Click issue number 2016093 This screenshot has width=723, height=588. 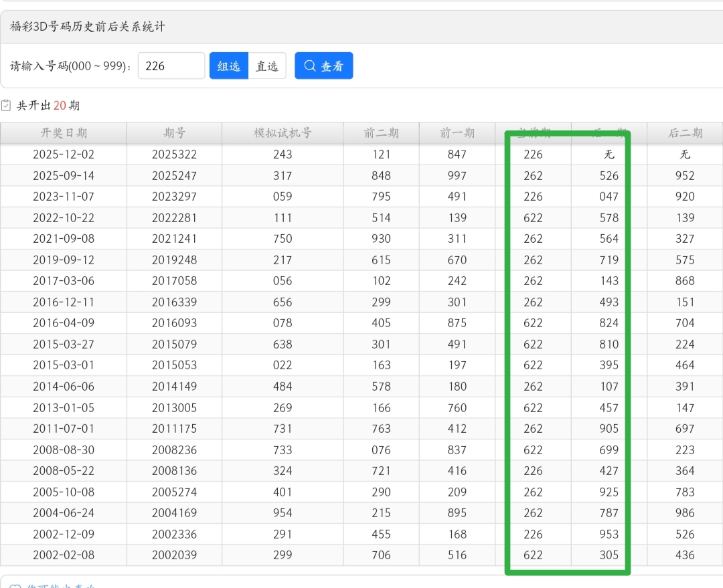(174, 323)
